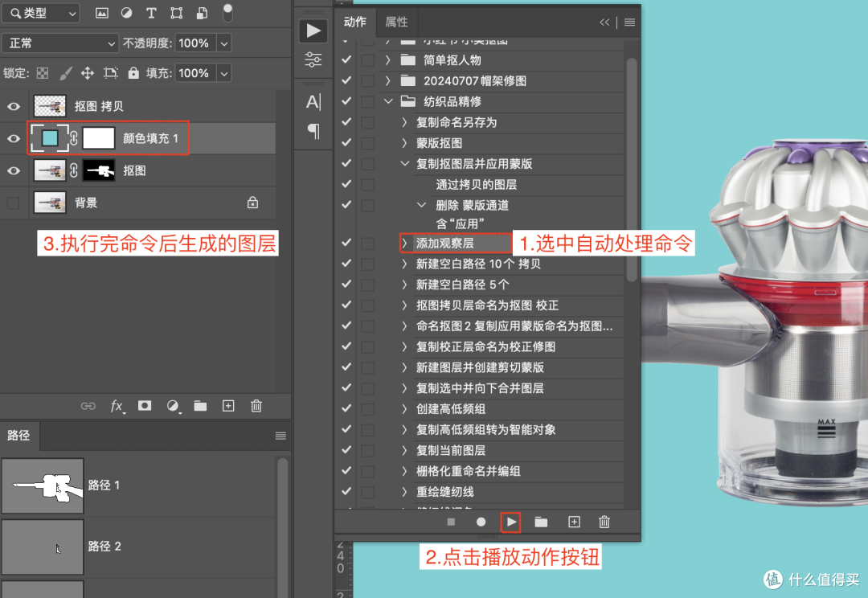Create new fill or adjustment layer icon
The image size is (868, 598).
[x=174, y=406]
